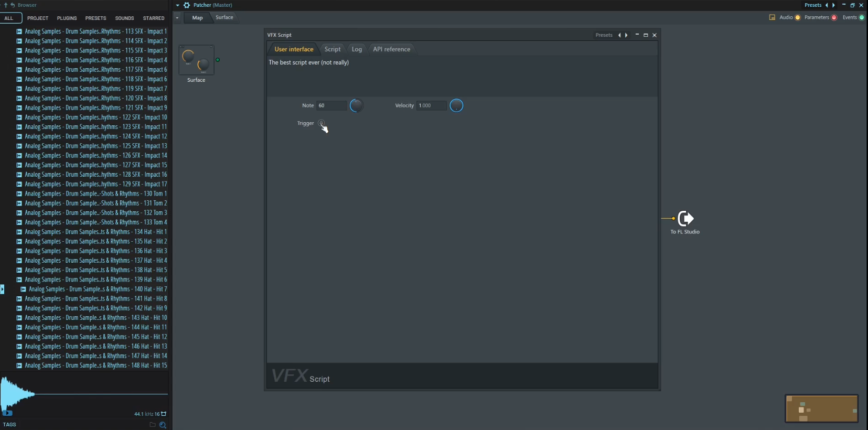The width and height of the screenshot is (868, 430).
Task: Select the PROJECT browser filter
Action: [x=38, y=18]
